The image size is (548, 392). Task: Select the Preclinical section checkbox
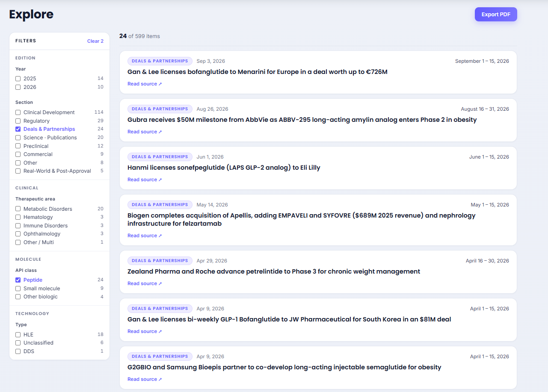point(18,146)
